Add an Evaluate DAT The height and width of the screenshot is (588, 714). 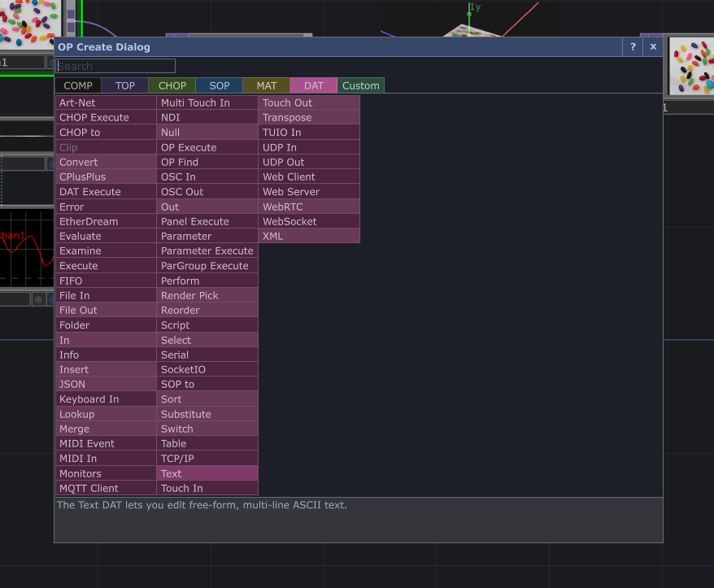pos(106,237)
